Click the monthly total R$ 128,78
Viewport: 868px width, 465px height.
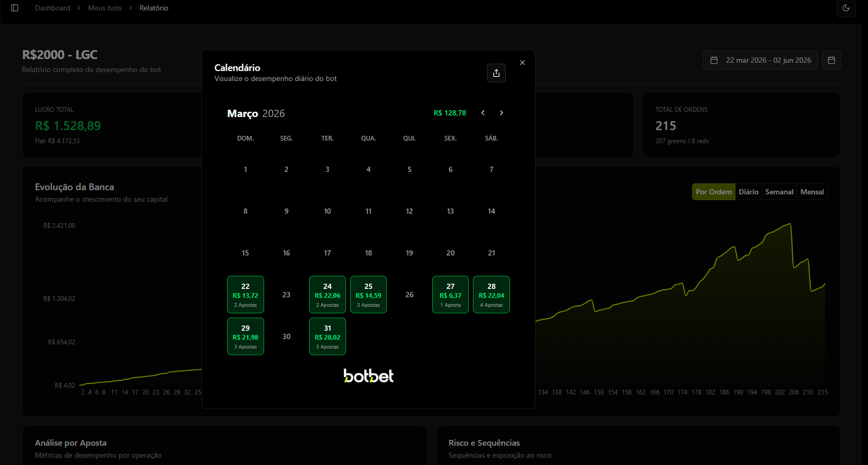(450, 113)
